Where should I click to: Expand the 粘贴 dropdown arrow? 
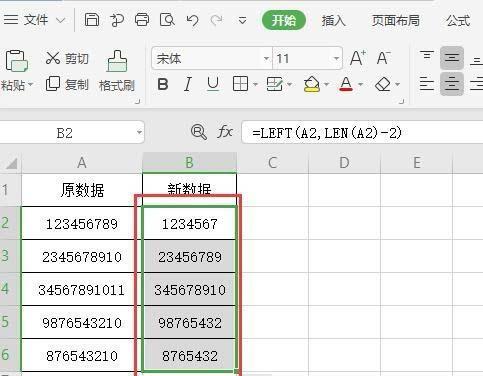pyautogui.click(x=30, y=85)
